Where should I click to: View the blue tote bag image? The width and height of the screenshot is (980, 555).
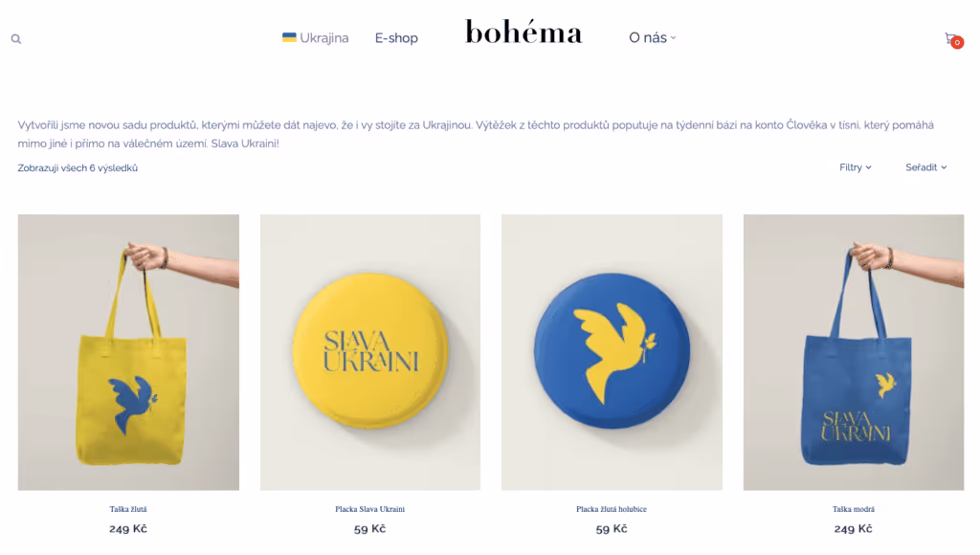pyautogui.click(x=853, y=352)
